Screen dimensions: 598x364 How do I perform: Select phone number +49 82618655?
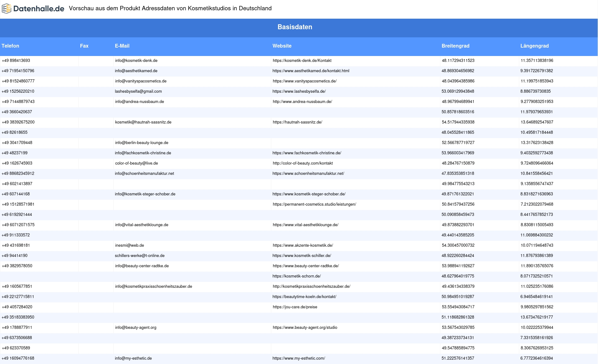click(x=14, y=133)
